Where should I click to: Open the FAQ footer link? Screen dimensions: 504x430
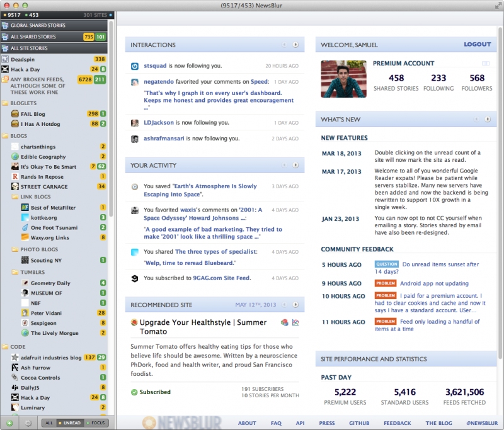(x=276, y=423)
